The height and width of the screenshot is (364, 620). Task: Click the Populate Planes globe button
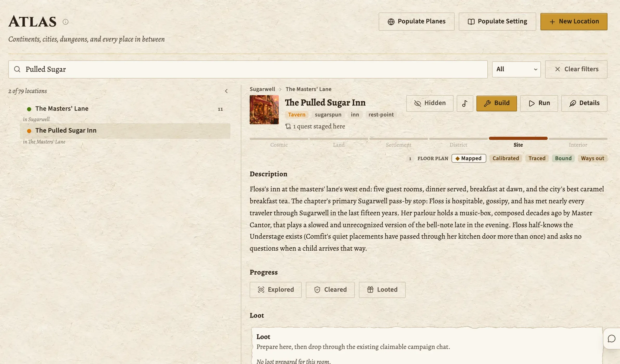(416, 22)
